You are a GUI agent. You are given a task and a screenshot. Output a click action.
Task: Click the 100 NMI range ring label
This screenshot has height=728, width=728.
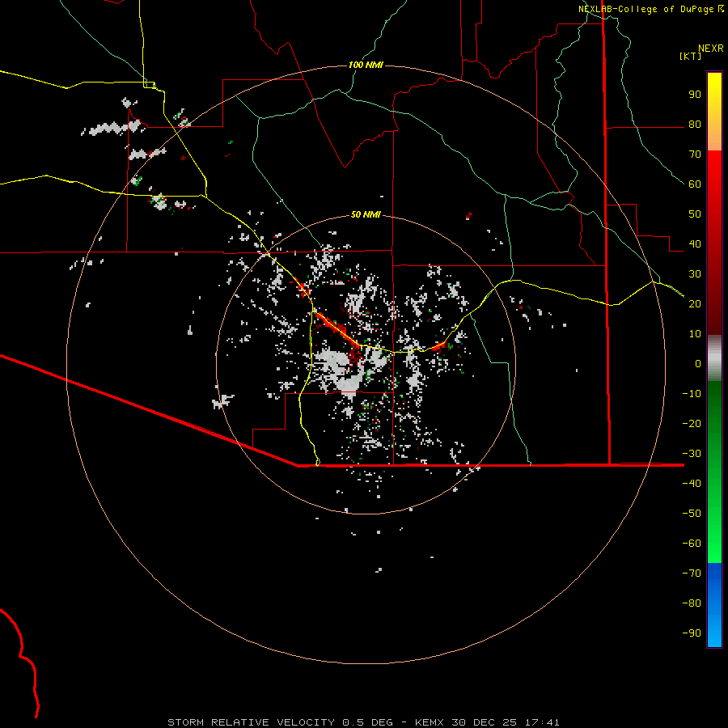click(366, 65)
